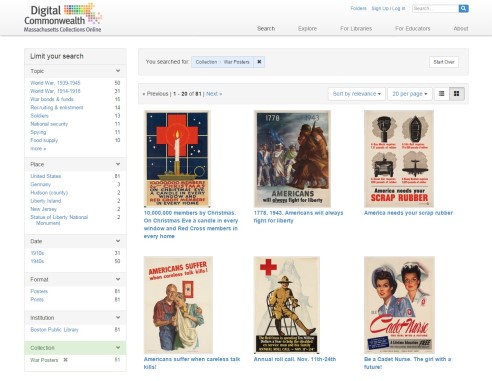Viewport: 492px width, 381px height.
Task: Open 'Annual roll call. Nov. 11th-24th' title
Action: 295,359
